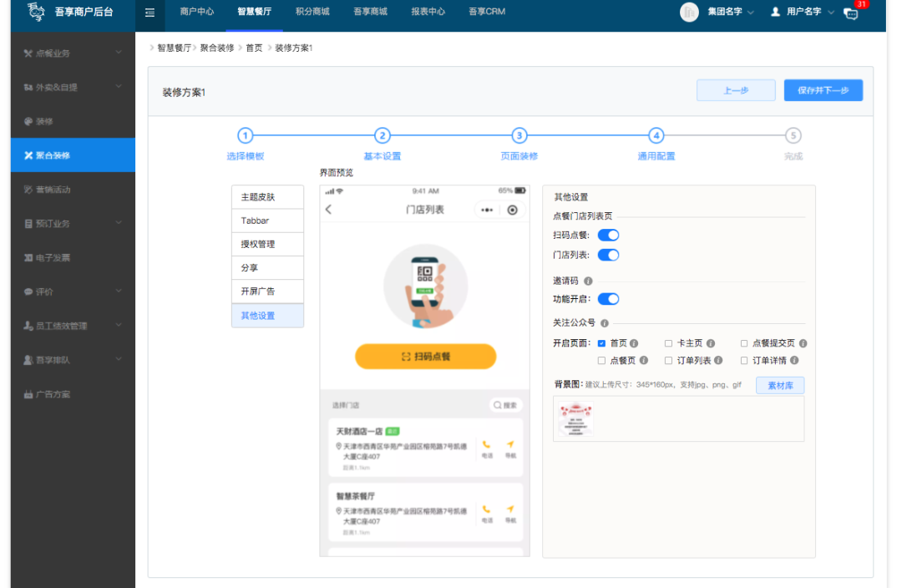Click the target circle icon in phone preview
Image resolution: width=902 pixels, height=588 pixels.
[512, 210]
